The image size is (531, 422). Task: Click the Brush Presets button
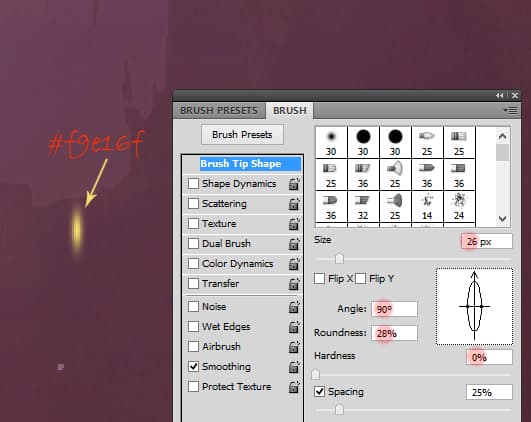242,135
